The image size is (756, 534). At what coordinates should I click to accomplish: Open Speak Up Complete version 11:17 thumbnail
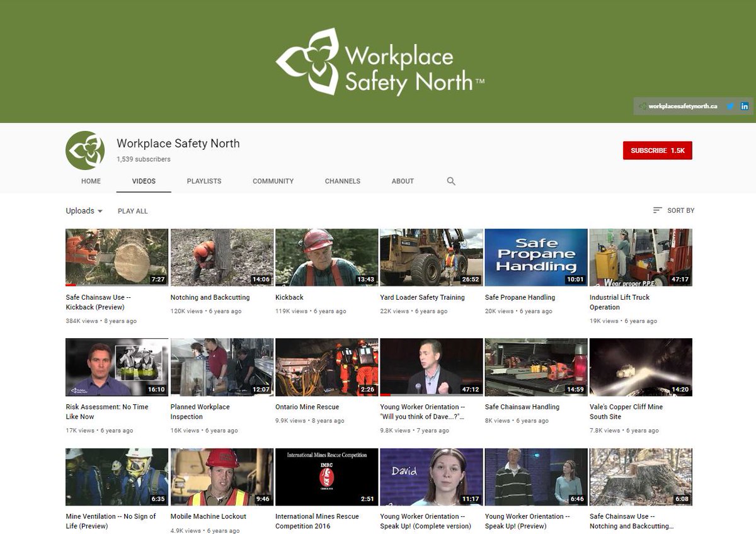click(x=431, y=477)
